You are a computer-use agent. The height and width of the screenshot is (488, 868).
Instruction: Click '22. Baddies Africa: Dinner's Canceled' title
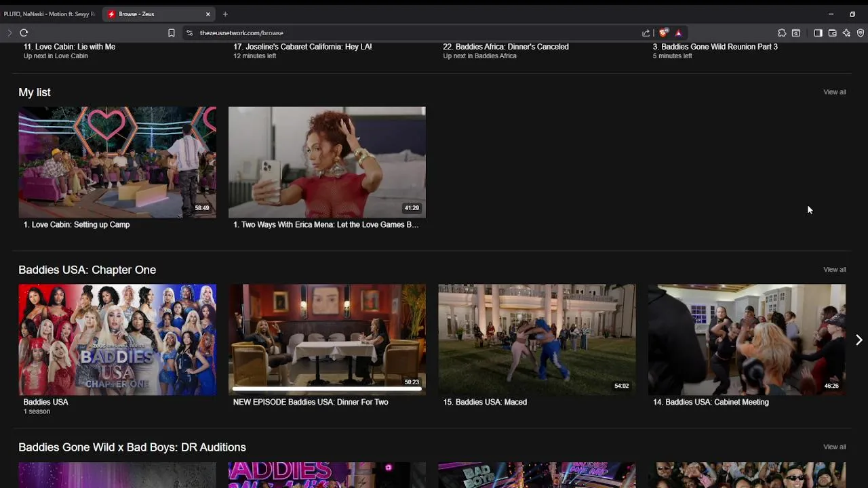506,47
